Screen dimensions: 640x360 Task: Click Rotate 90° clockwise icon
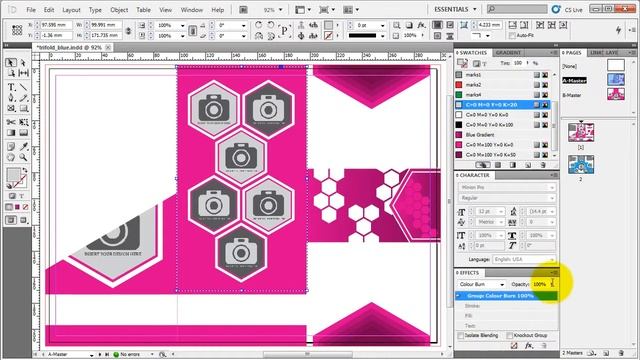click(x=258, y=25)
